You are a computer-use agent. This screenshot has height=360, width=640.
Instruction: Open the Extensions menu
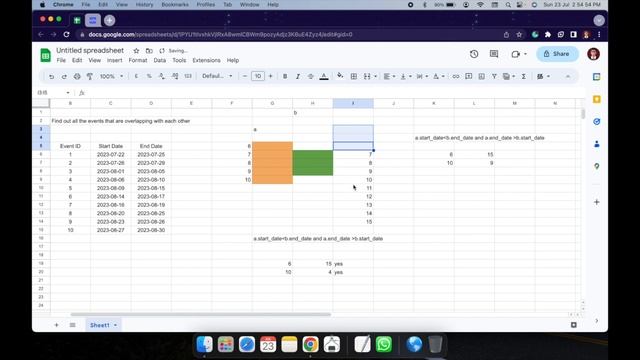(207, 60)
